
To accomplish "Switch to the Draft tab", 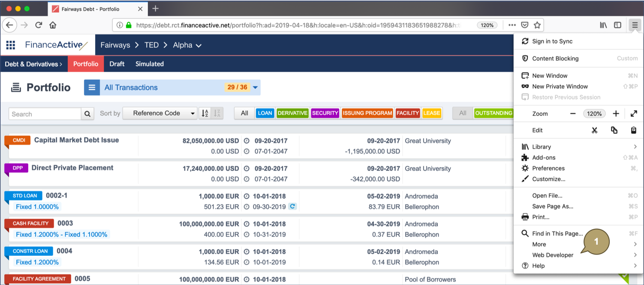I will click(117, 64).
